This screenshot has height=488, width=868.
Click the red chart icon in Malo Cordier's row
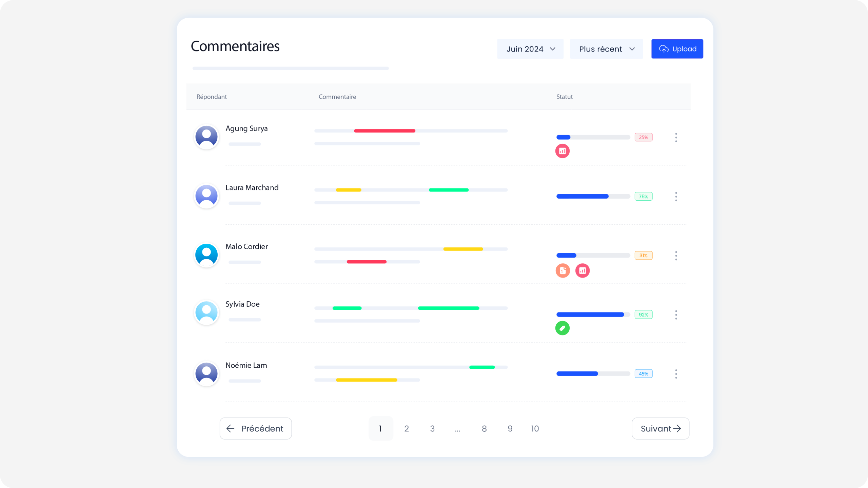pyautogui.click(x=582, y=270)
